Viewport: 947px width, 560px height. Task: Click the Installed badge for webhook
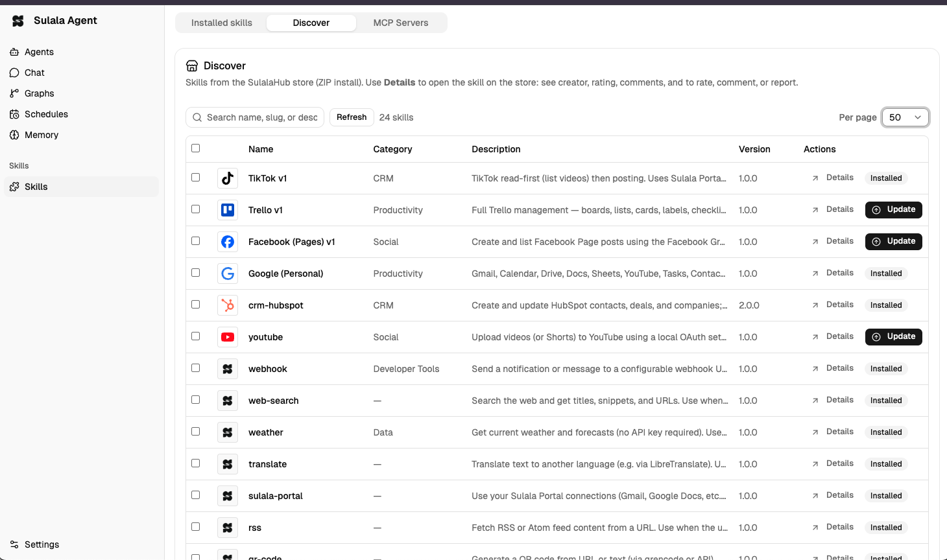pyautogui.click(x=886, y=369)
